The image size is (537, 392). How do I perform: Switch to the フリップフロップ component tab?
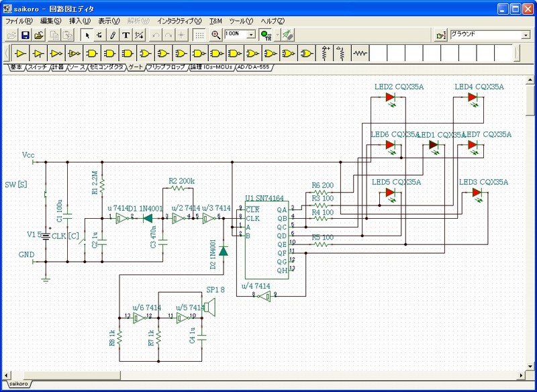click(166, 68)
